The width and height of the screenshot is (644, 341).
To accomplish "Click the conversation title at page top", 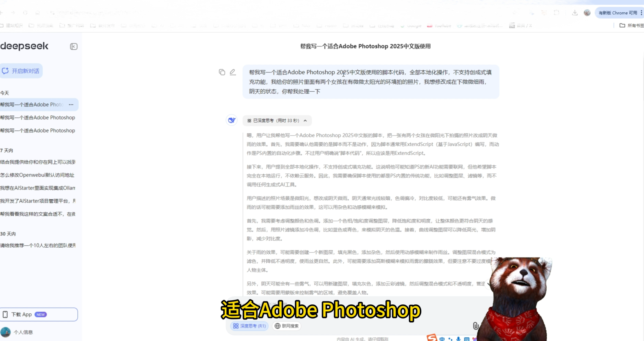I will 365,46.
